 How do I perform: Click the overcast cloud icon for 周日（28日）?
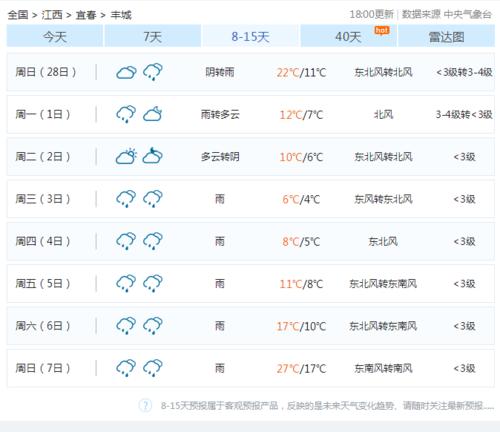(126, 72)
